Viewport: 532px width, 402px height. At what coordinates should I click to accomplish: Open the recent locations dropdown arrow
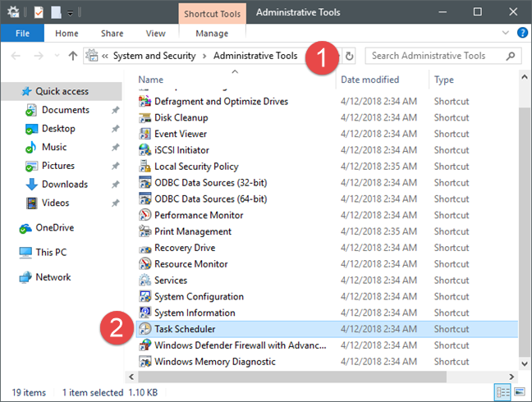pos(57,56)
